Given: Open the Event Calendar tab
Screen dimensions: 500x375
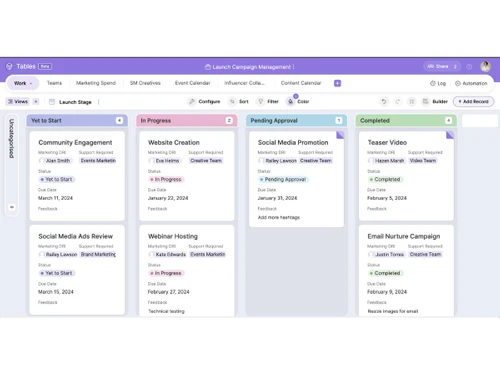Looking at the screenshot, I should click(x=192, y=83).
